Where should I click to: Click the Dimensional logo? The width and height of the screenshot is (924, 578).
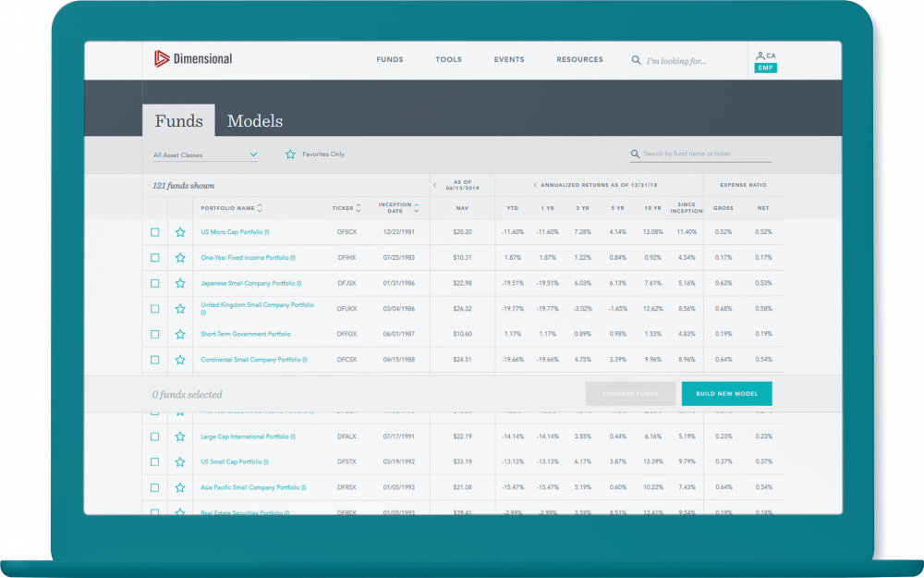193,58
